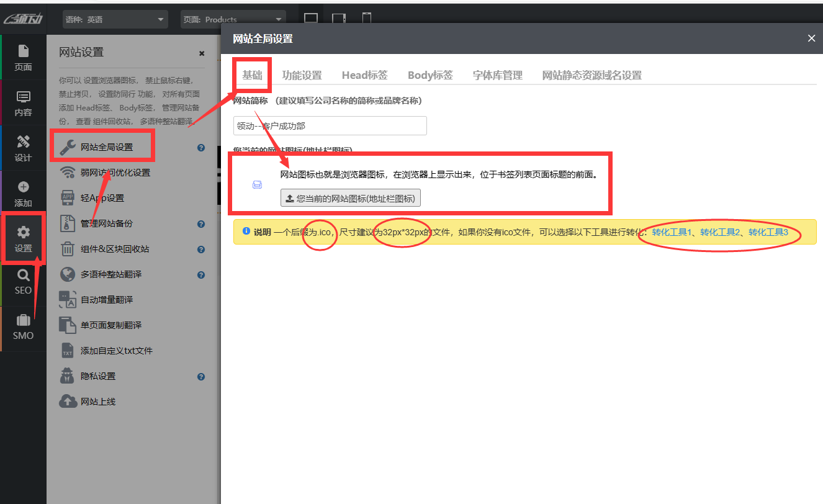Image resolution: width=823 pixels, height=504 pixels.
Task: Open the 字体库管理 tab
Action: point(497,75)
